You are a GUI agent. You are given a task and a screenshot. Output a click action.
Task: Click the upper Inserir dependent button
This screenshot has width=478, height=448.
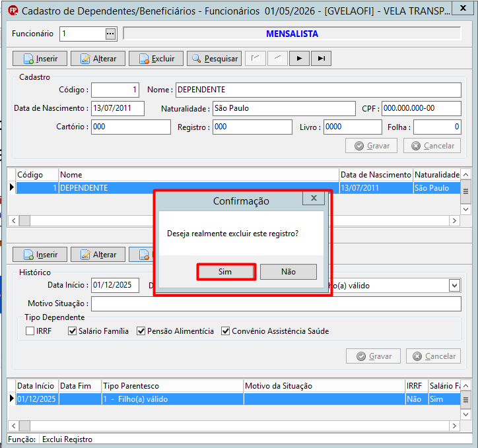point(40,59)
